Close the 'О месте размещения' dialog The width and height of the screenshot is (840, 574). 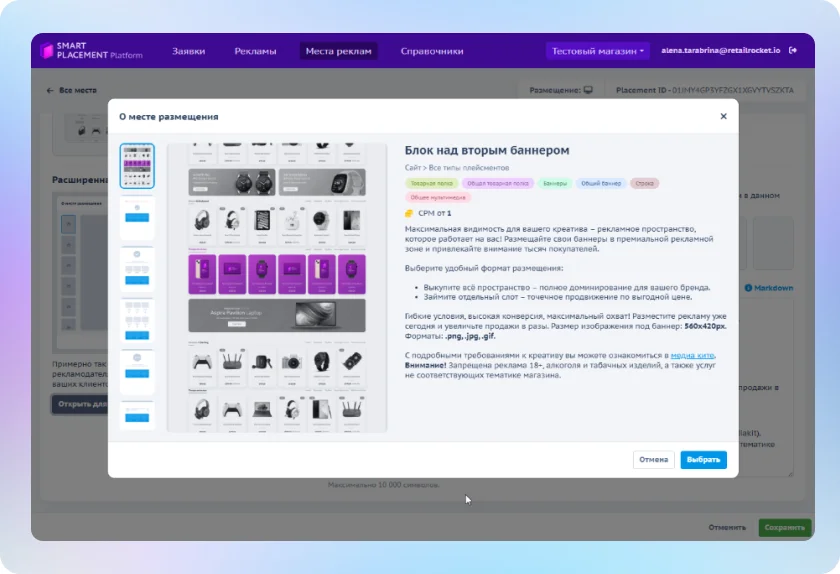click(x=723, y=116)
